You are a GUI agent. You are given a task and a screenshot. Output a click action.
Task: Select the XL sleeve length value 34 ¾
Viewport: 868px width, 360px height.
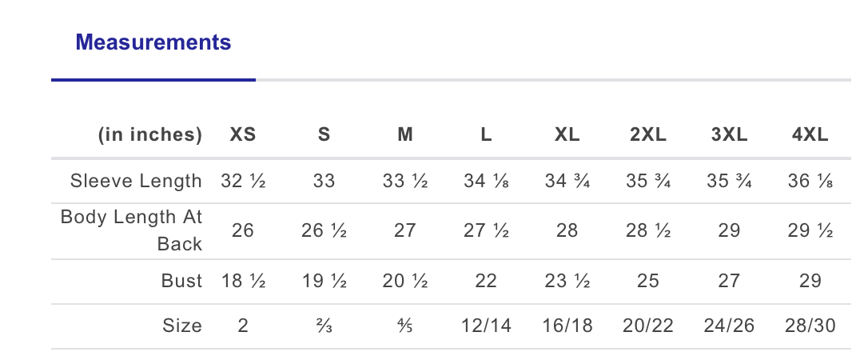point(567,181)
